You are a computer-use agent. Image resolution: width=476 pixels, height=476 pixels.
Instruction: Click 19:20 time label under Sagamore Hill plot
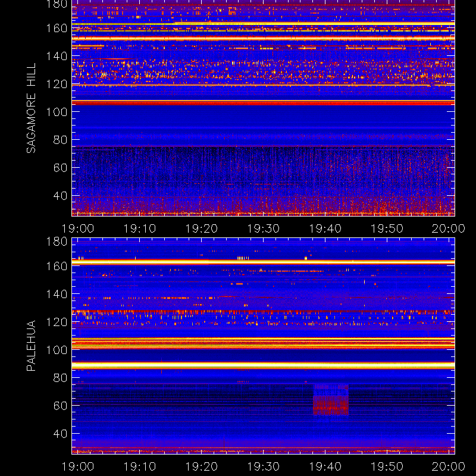[202, 228]
